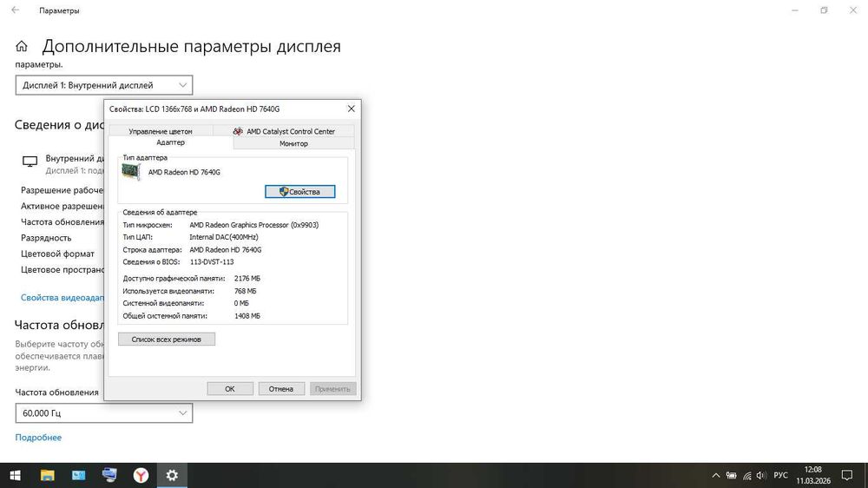Open the Подробнее link
The width and height of the screenshot is (868, 488).
click(x=38, y=437)
